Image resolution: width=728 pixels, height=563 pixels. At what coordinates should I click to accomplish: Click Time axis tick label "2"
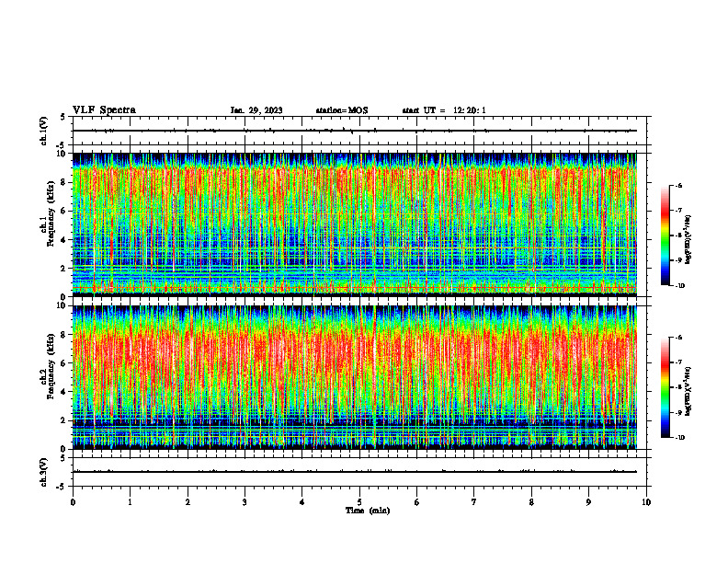(188, 502)
